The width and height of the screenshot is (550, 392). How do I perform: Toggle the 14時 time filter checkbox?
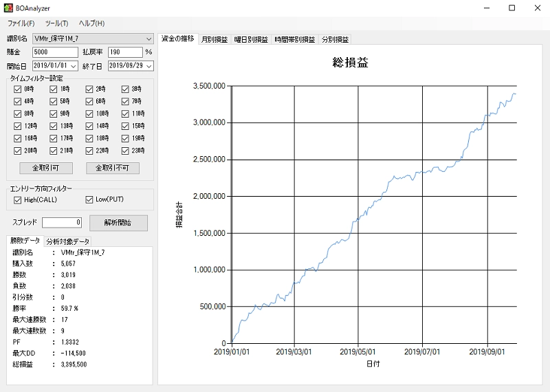(89, 126)
